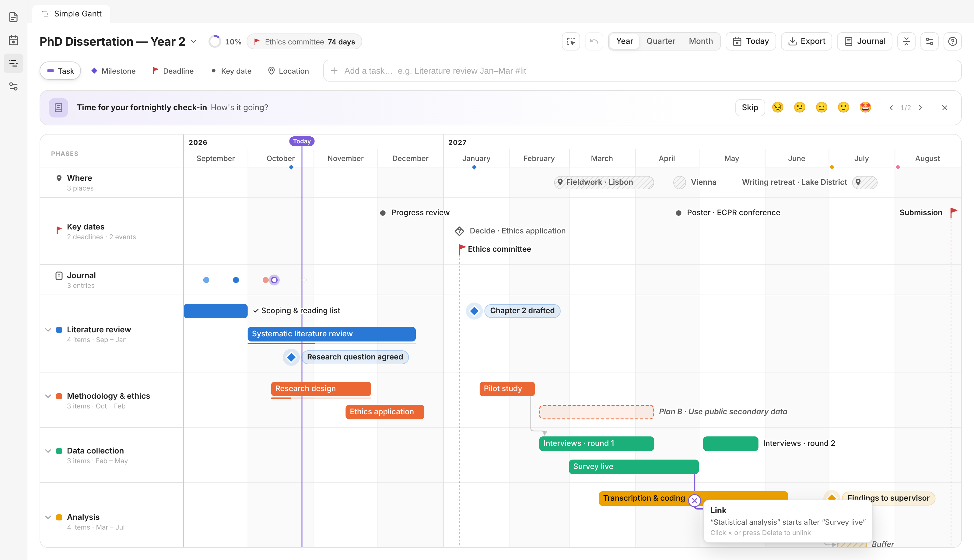Select the Gantt view icon in sidebar
The width and height of the screenshot is (974, 560).
point(13,63)
